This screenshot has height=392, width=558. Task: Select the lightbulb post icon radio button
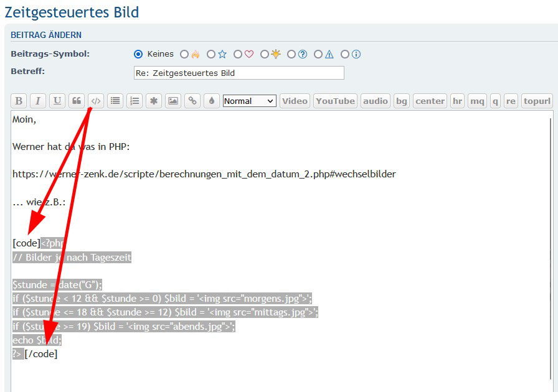(265, 54)
